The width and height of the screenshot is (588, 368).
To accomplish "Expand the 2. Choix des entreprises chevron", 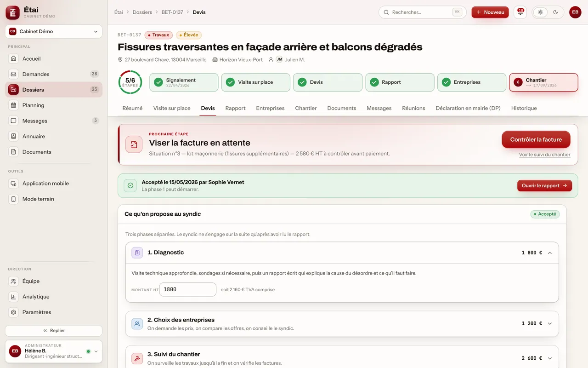I will [x=550, y=324].
